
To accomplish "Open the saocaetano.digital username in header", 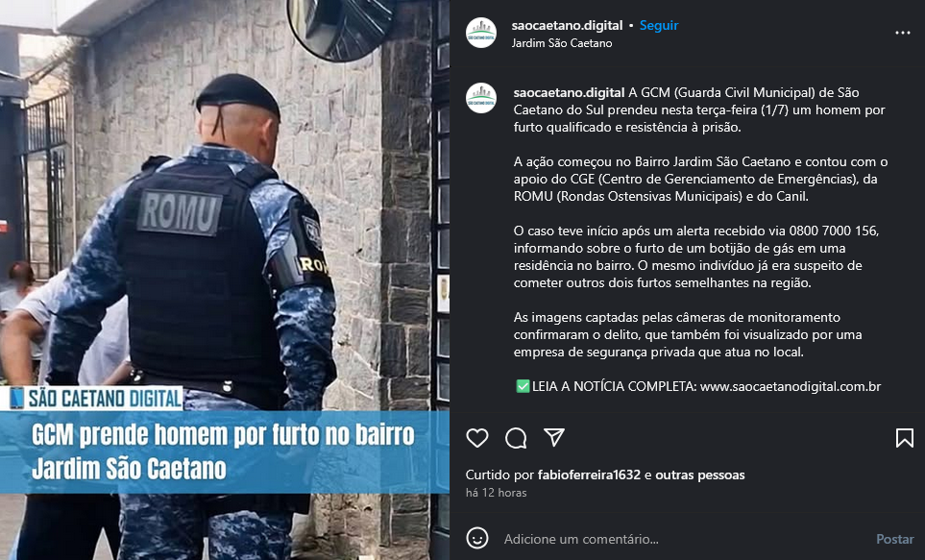I will point(567,25).
